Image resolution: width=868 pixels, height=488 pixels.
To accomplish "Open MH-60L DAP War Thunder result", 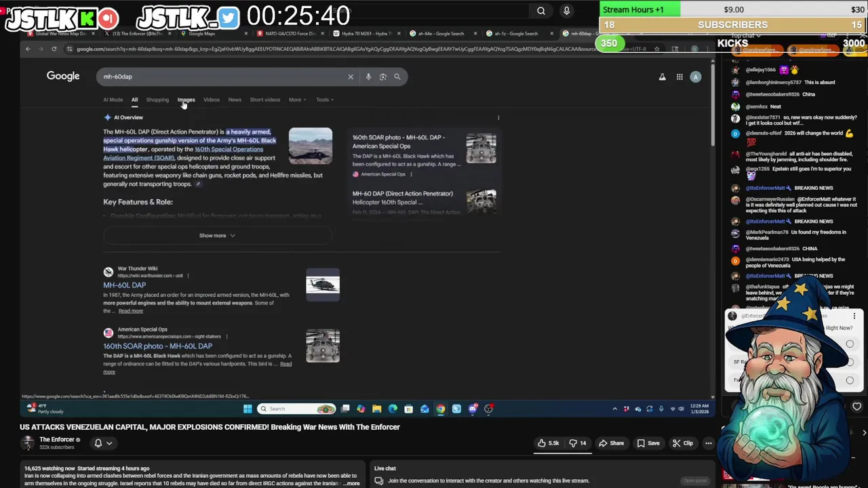I will [124, 285].
